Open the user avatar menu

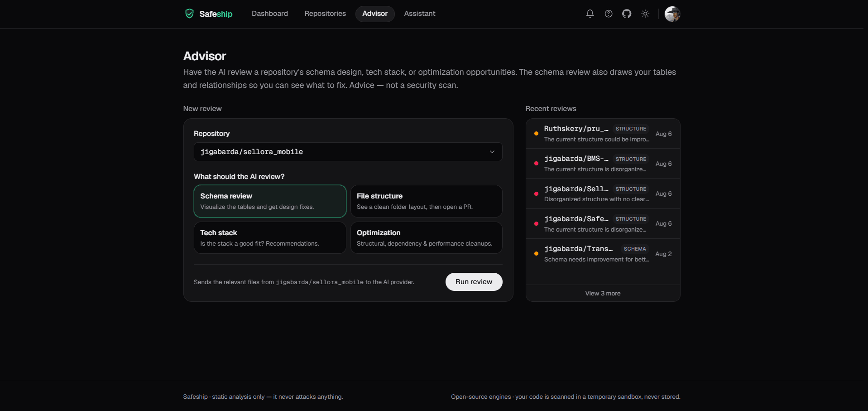pos(672,14)
